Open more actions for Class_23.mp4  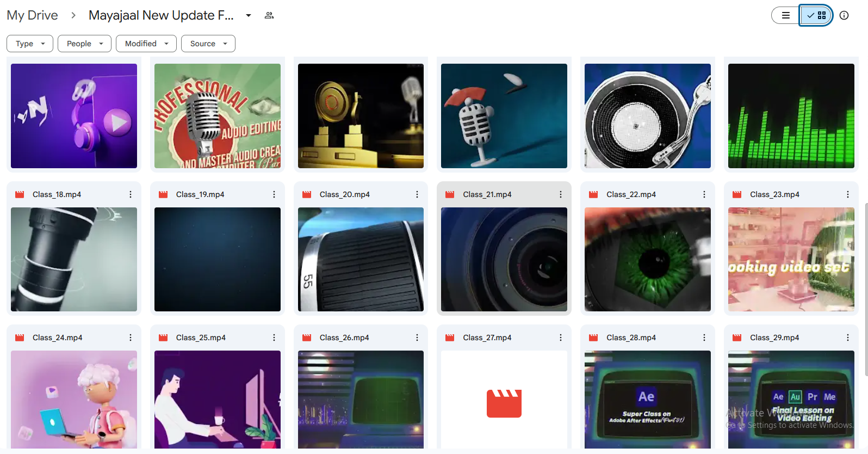click(x=847, y=194)
